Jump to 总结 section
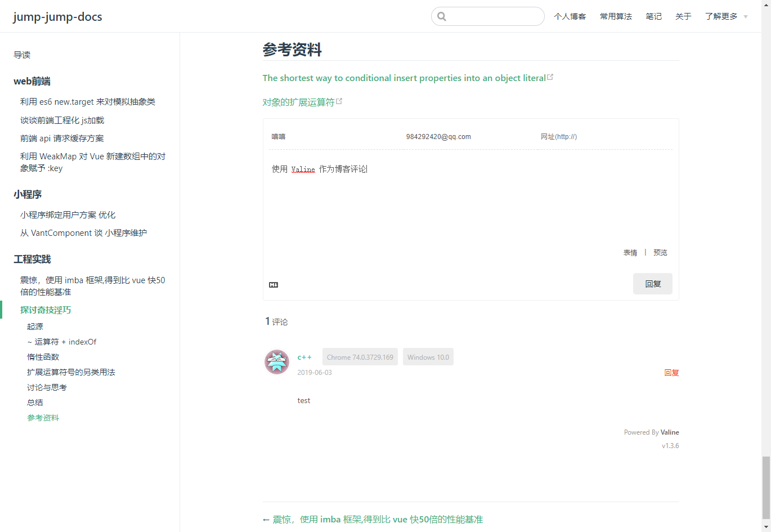 35,403
